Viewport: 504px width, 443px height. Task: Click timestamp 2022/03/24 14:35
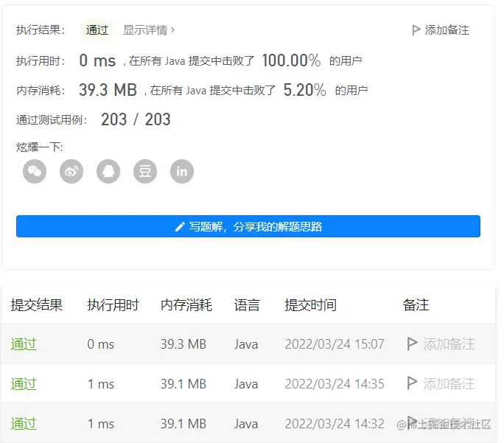[335, 384]
